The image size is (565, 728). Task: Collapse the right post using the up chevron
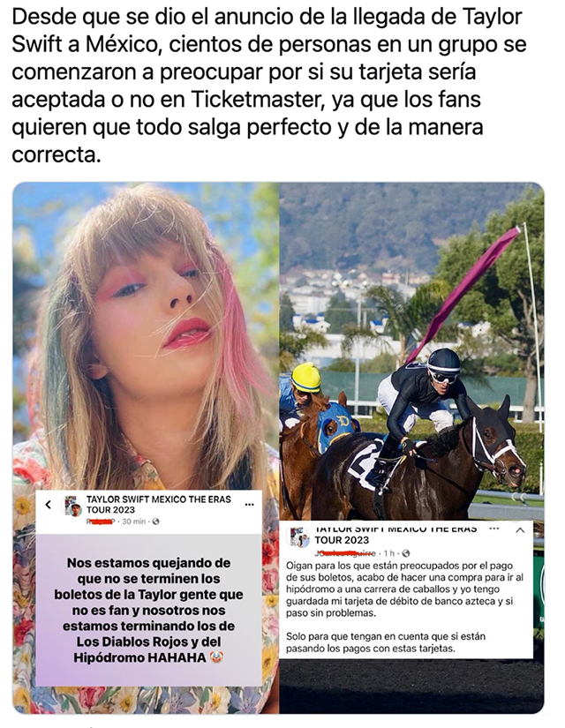[x=520, y=529]
